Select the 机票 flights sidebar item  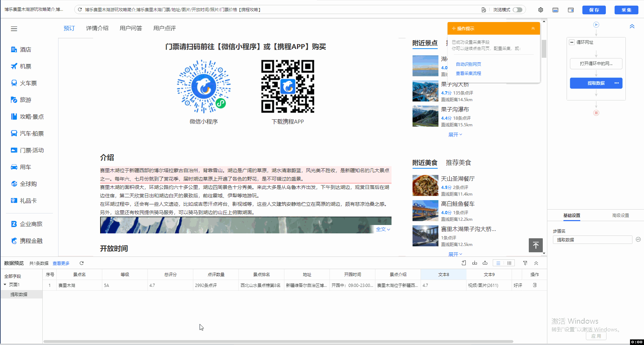[21, 66]
